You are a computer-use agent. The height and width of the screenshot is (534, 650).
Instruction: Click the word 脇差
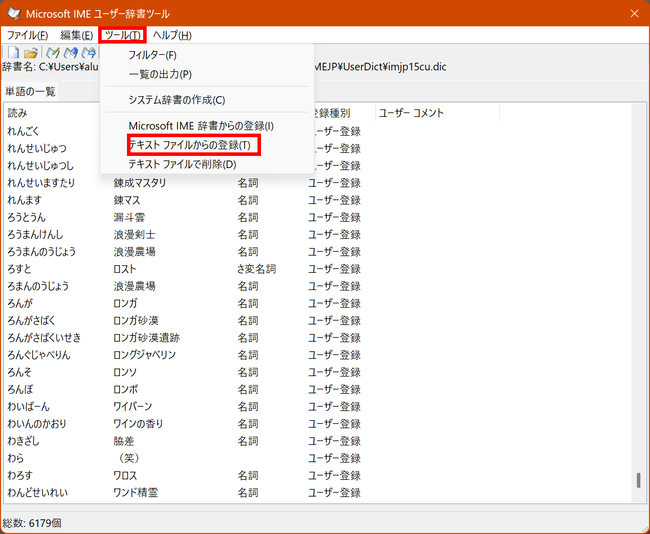[x=124, y=441]
